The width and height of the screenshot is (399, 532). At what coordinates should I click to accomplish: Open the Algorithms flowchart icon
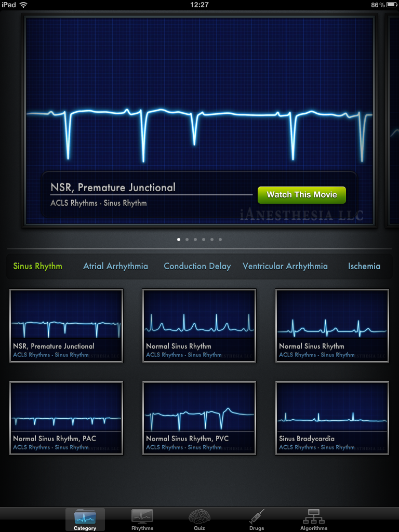coord(313,516)
